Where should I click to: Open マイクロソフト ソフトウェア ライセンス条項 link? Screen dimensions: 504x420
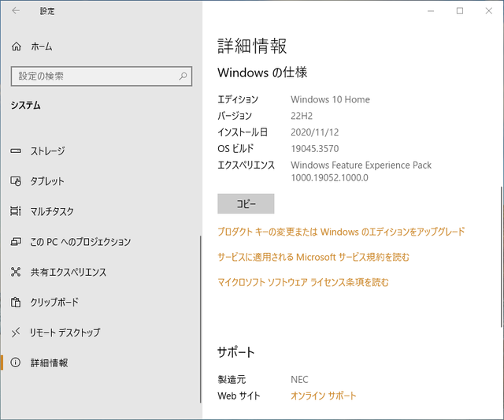(x=303, y=282)
